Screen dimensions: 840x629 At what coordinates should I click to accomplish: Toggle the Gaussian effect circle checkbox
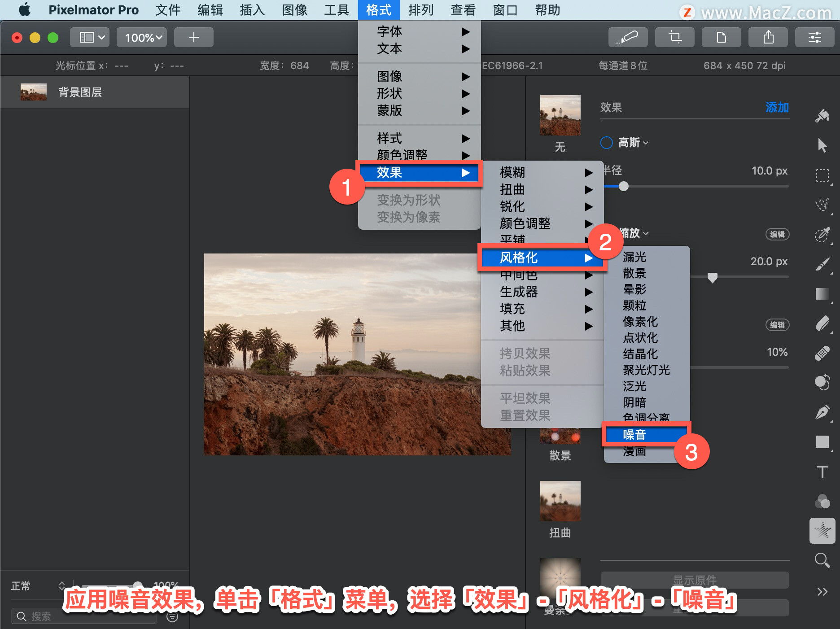606,143
